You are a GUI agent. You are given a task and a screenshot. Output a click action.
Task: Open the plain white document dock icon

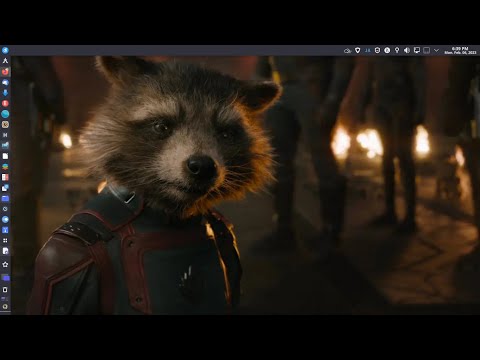coord(5,156)
